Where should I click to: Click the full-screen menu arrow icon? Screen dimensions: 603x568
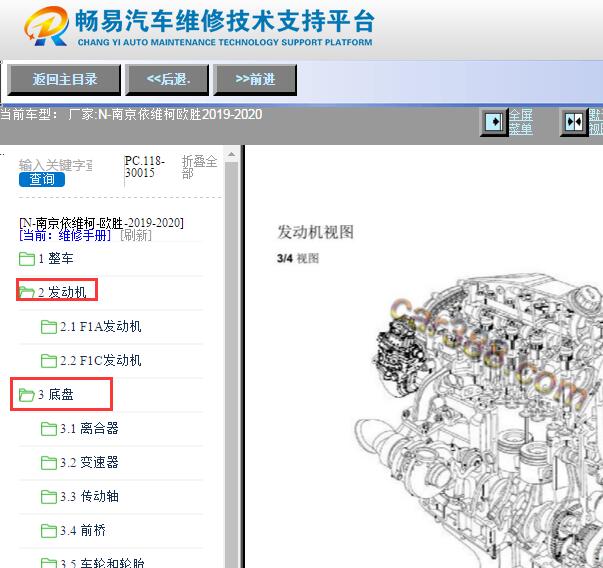click(x=494, y=122)
